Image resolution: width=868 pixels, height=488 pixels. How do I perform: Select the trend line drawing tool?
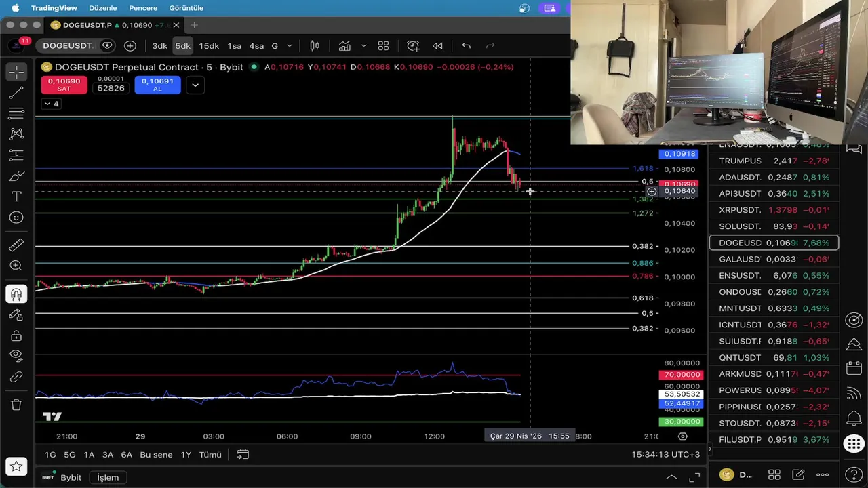[x=16, y=92]
